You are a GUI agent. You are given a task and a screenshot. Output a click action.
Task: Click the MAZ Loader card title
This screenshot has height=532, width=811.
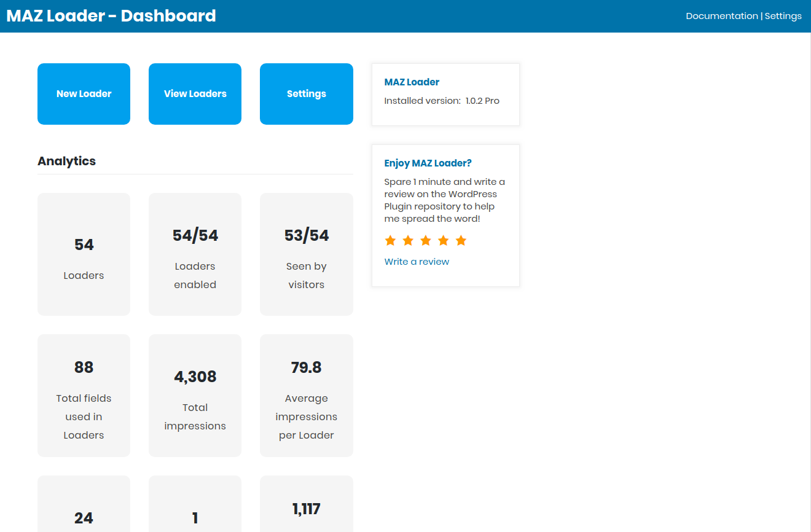pos(412,82)
